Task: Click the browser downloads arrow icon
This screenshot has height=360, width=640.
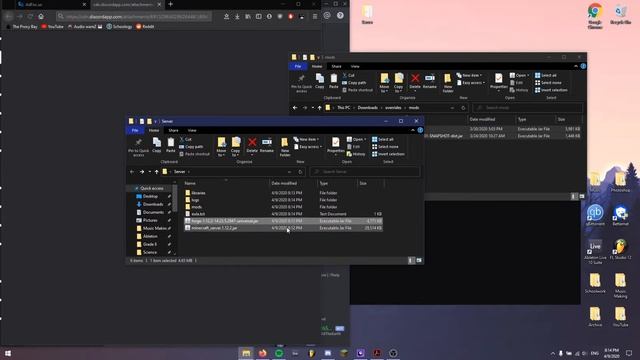Action: [237, 16]
